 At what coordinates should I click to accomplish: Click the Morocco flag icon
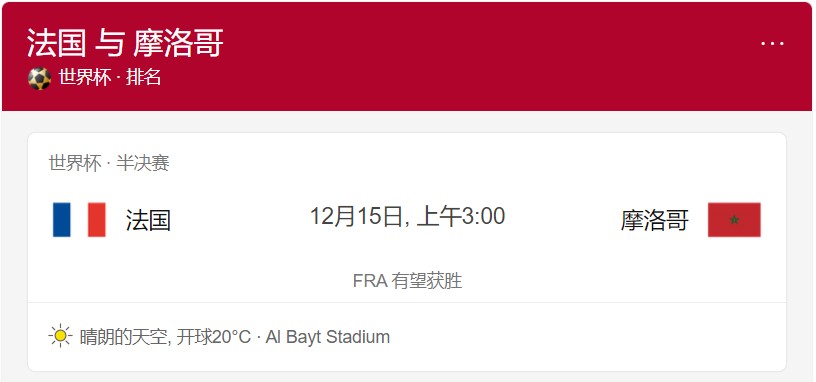point(734,220)
